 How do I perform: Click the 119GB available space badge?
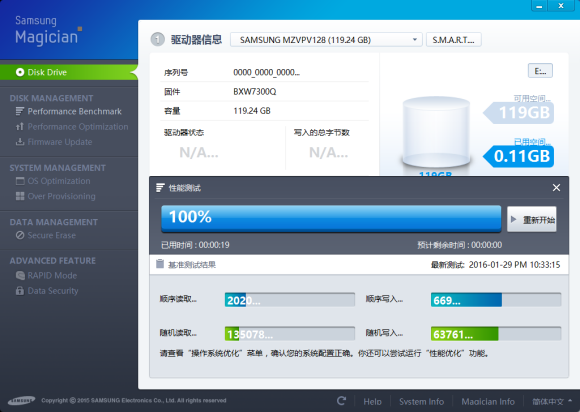click(519, 112)
